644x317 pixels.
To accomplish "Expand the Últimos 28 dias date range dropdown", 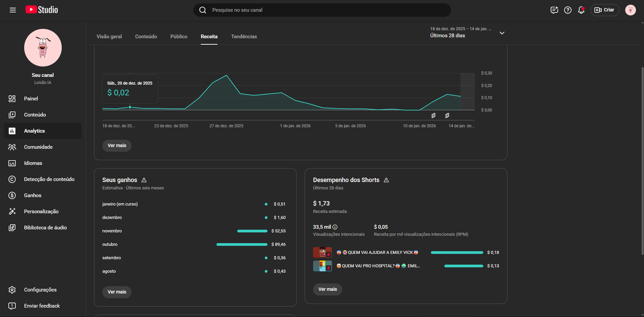I will coord(502,33).
